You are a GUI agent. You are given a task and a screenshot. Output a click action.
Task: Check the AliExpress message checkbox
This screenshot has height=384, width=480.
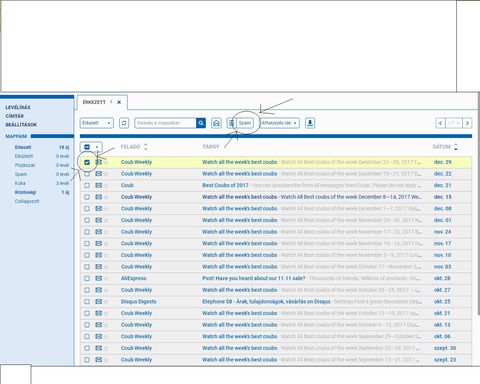click(x=87, y=279)
